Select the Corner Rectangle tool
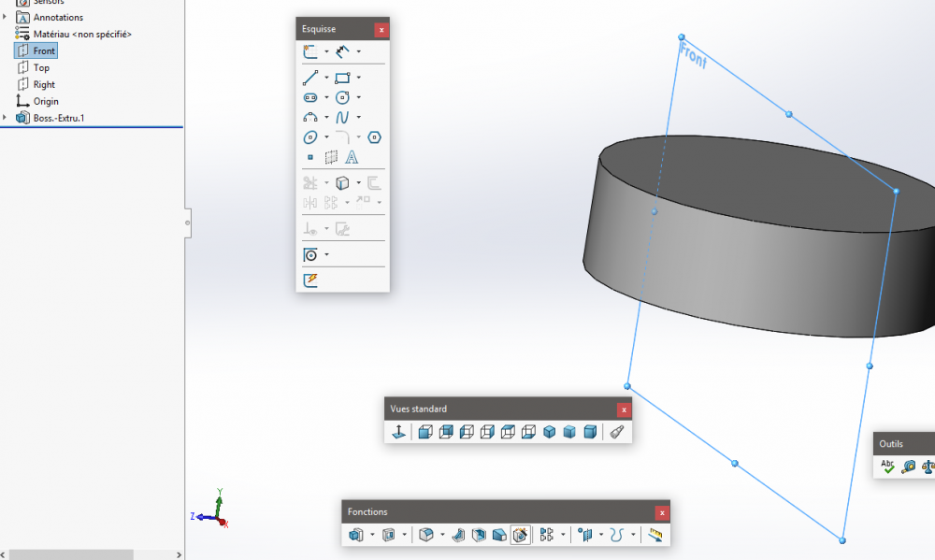Image resolution: width=935 pixels, height=560 pixels. (x=342, y=78)
